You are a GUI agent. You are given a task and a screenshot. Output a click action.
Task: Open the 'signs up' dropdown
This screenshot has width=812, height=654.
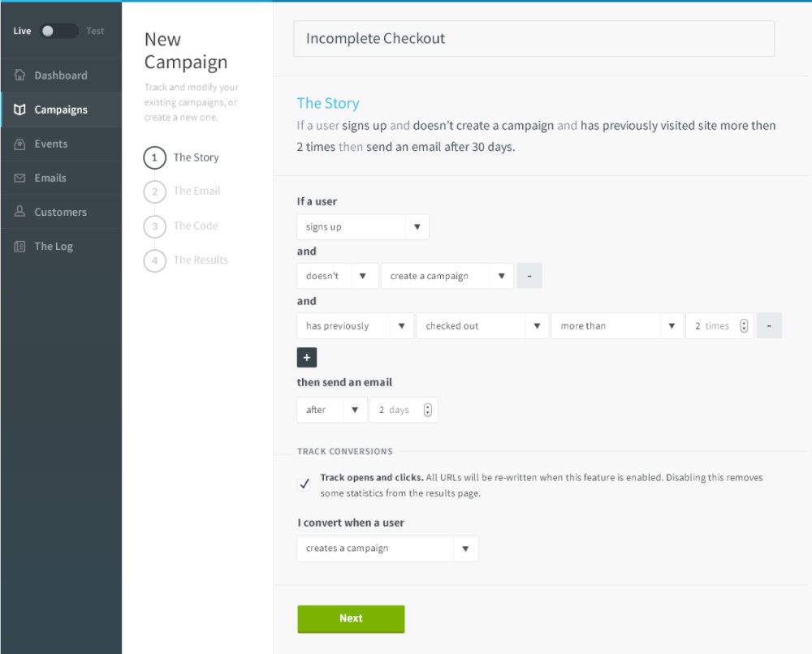[x=362, y=227]
